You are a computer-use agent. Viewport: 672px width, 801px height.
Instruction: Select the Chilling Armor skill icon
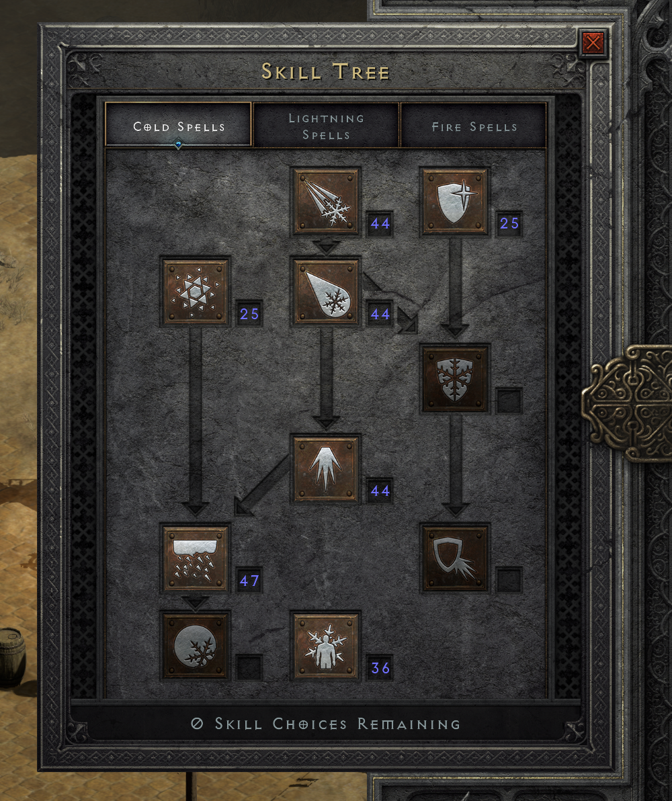tap(454, 558)
